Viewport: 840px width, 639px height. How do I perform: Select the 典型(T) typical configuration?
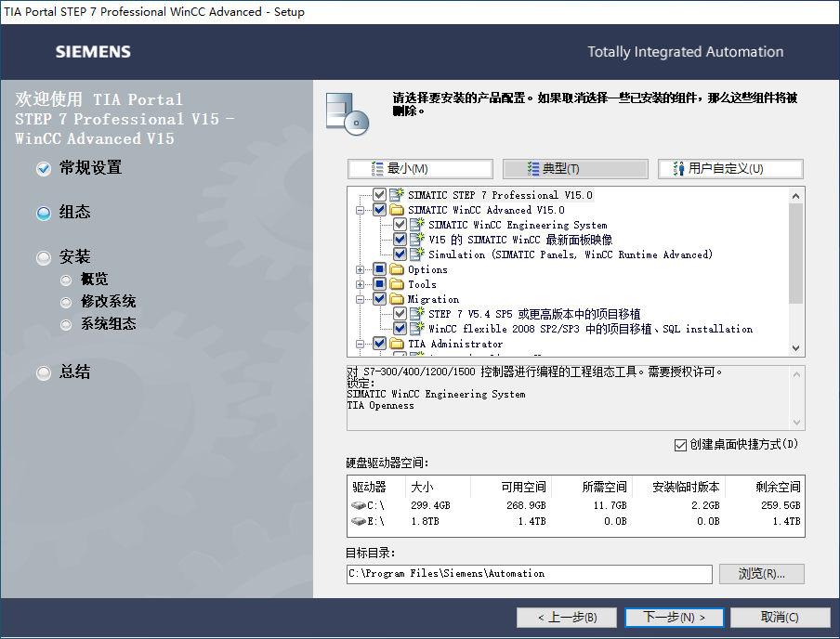click(x=575, y=169)
